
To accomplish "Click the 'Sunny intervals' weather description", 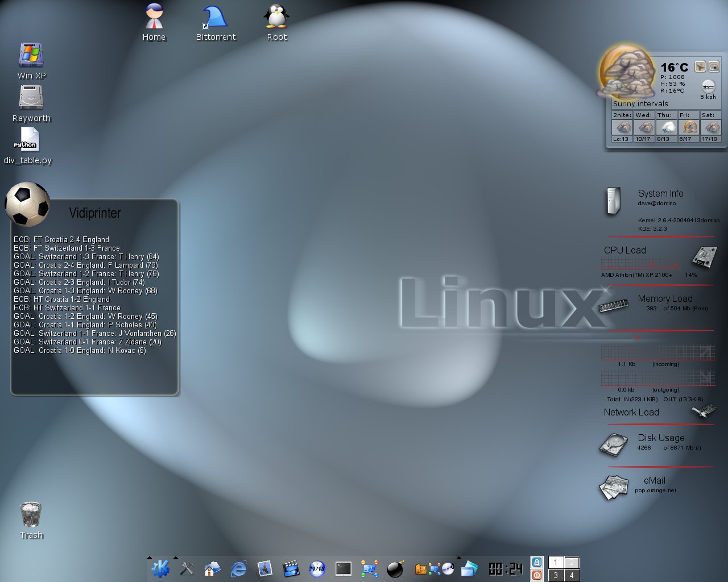I will (640, 103).
